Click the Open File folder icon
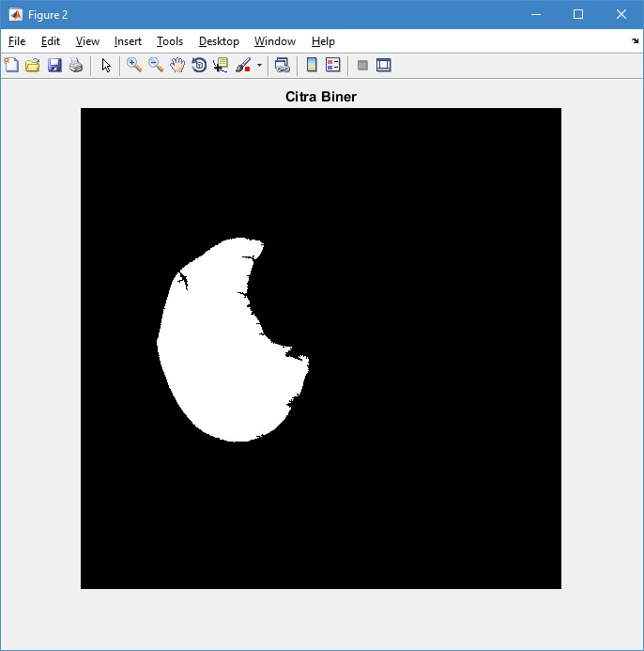Image resolution: width=644 pixels, height=651 pixels. (x=33, y=65)
